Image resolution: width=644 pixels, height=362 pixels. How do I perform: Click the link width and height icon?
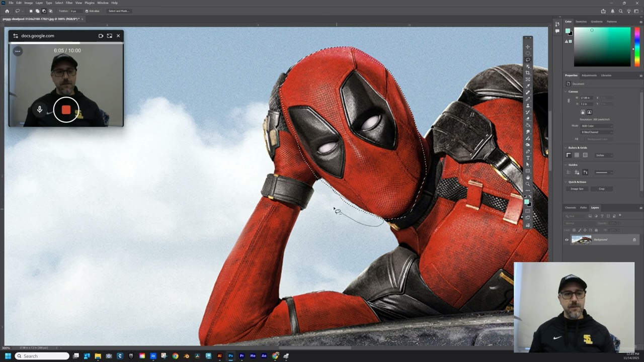569,101
